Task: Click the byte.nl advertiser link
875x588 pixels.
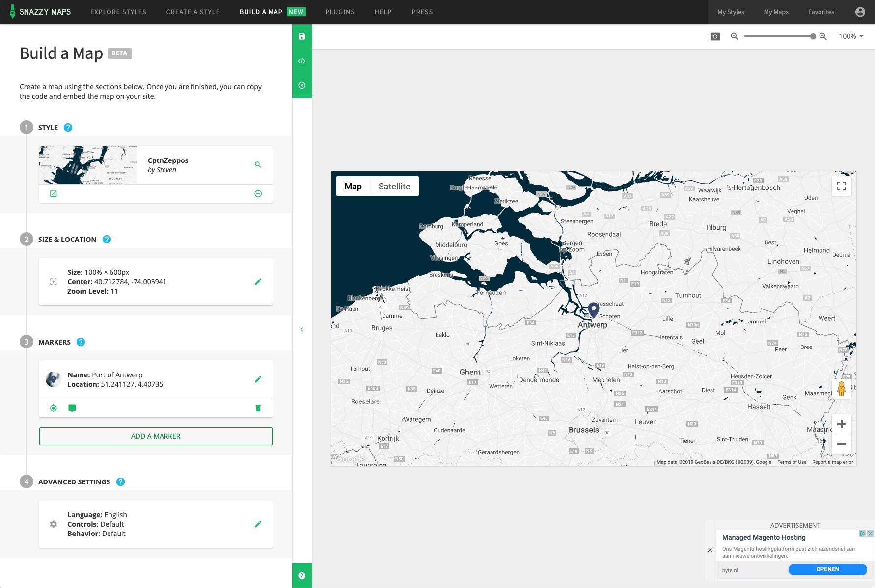Action: click(x=730, y=570)
